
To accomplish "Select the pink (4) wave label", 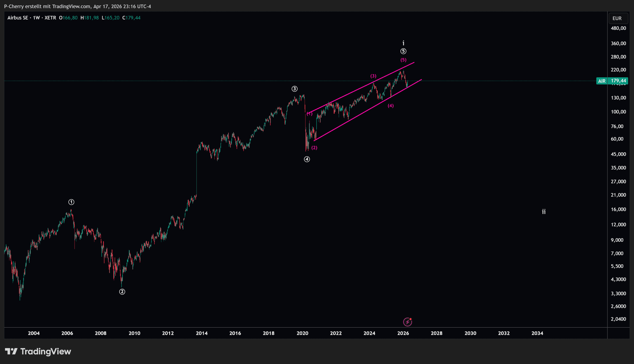I will (391, 106).
